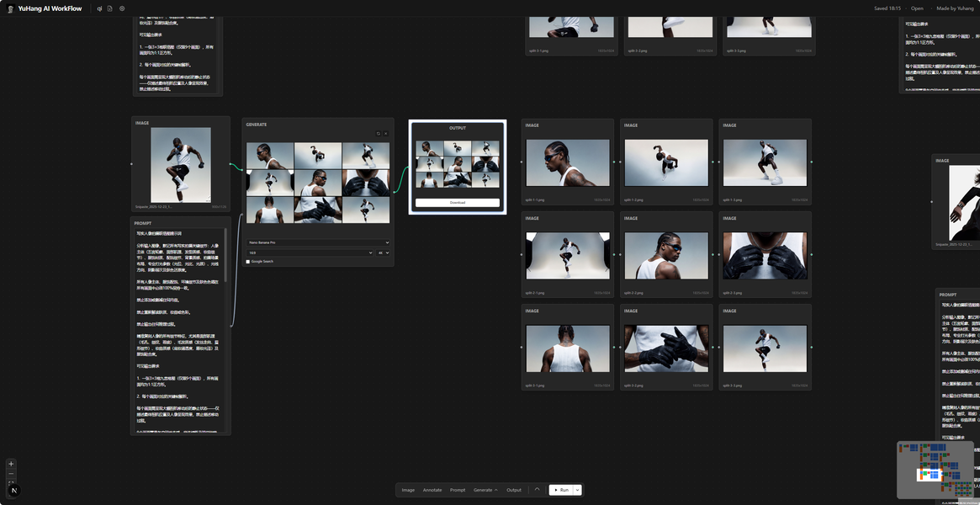Click Zoom in plus button
This screenshot has width=980, height=505.
[x=11, y=464]
